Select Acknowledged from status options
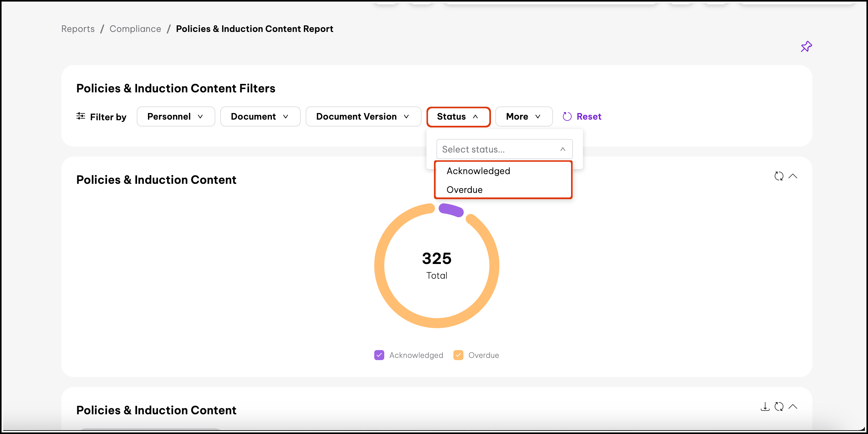 click(x=478, y=171)
